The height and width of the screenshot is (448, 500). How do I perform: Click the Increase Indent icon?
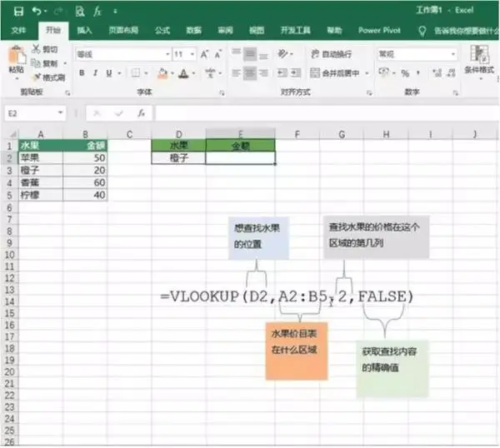(296, 73)
